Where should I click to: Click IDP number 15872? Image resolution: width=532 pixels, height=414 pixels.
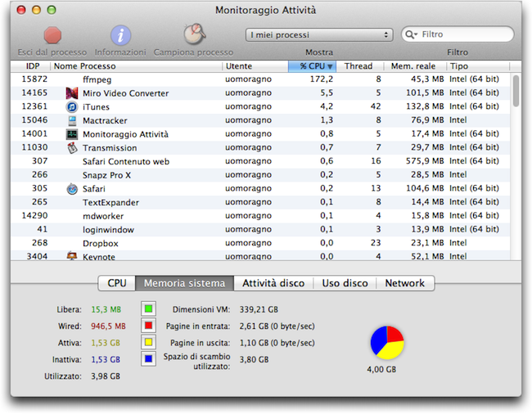[34, 79]
